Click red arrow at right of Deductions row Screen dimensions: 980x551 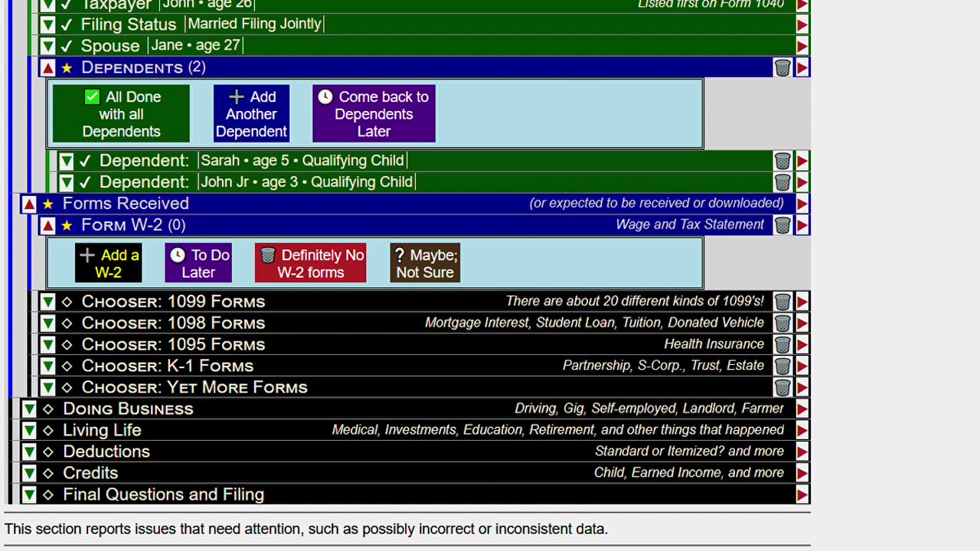point(802,452)
